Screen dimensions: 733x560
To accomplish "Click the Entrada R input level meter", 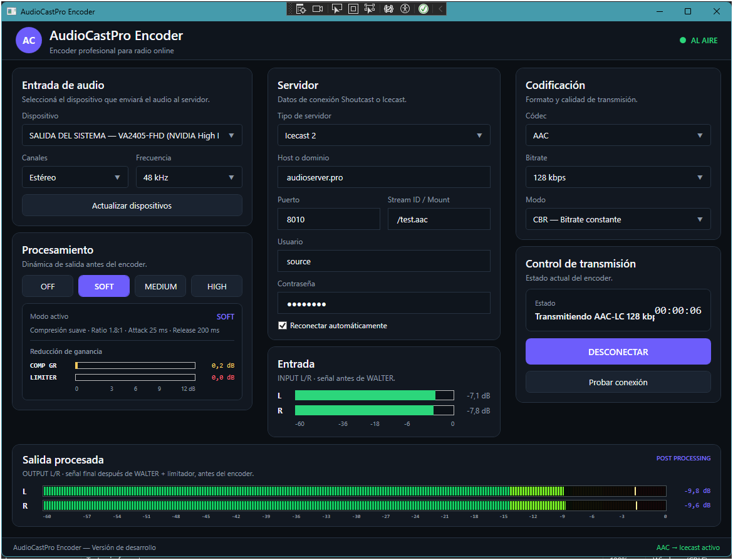I will pos(375,410).
